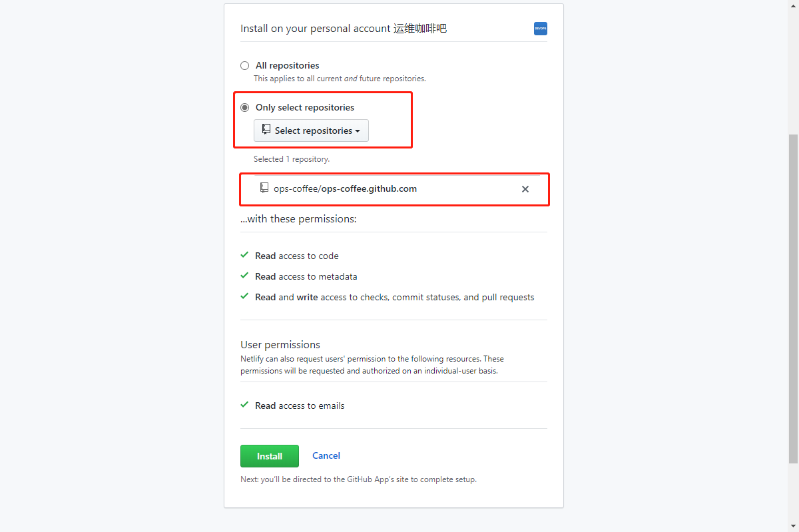The image size is (799, 532).
Task: Remove the ops-coffee.github.com repository with X
Action: [525, 189]
